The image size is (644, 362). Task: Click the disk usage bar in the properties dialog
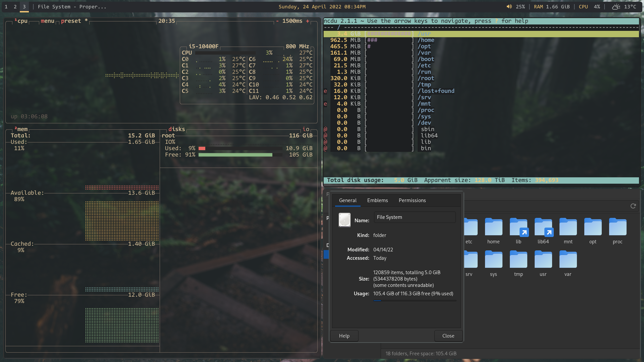(415, 301)
